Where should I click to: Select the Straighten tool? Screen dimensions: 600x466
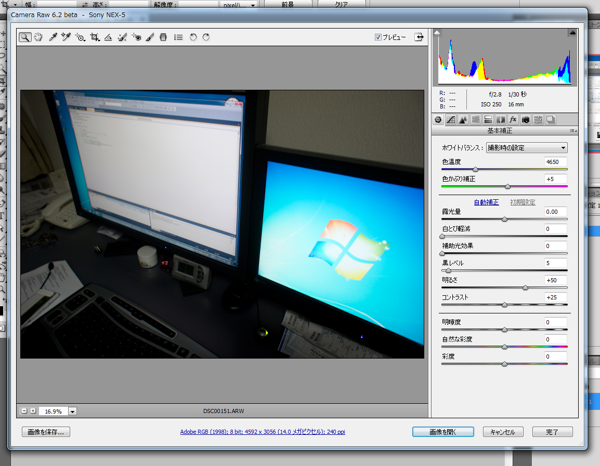(x=108, y=37)
